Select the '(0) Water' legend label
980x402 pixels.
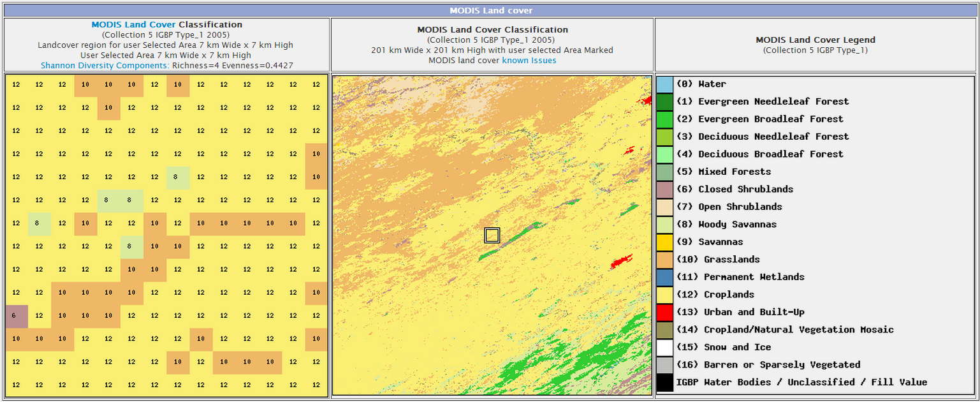(701, 84)
